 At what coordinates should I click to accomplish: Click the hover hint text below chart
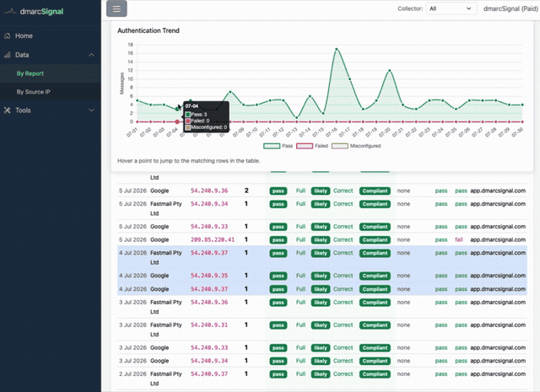(x=189, y=161)
